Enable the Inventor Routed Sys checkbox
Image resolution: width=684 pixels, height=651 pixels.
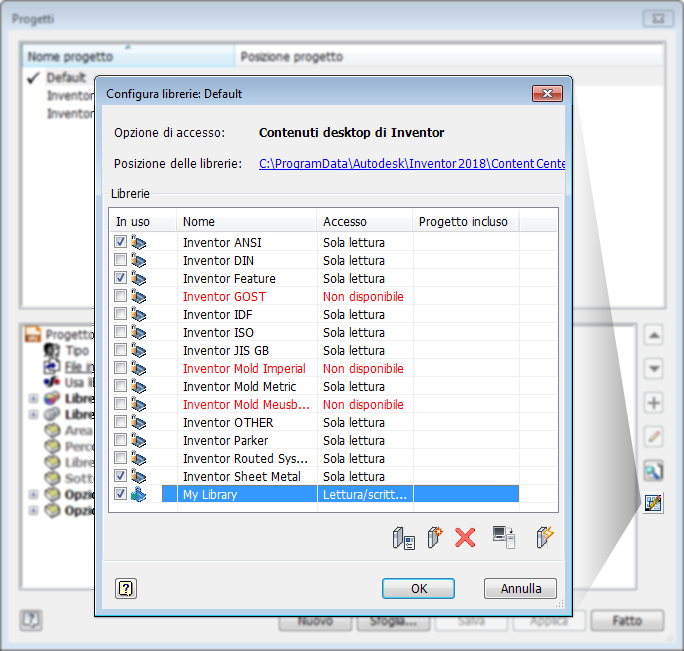pos(120,458)
